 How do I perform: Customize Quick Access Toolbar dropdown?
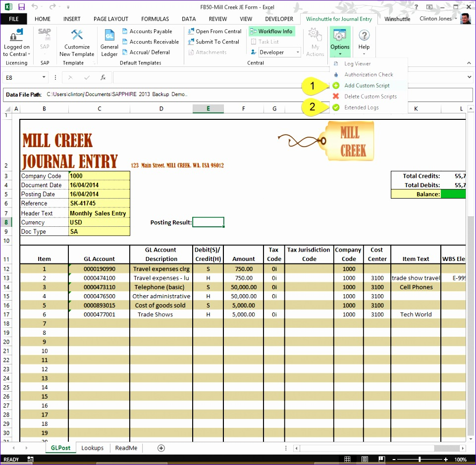[x=68, y=6]
